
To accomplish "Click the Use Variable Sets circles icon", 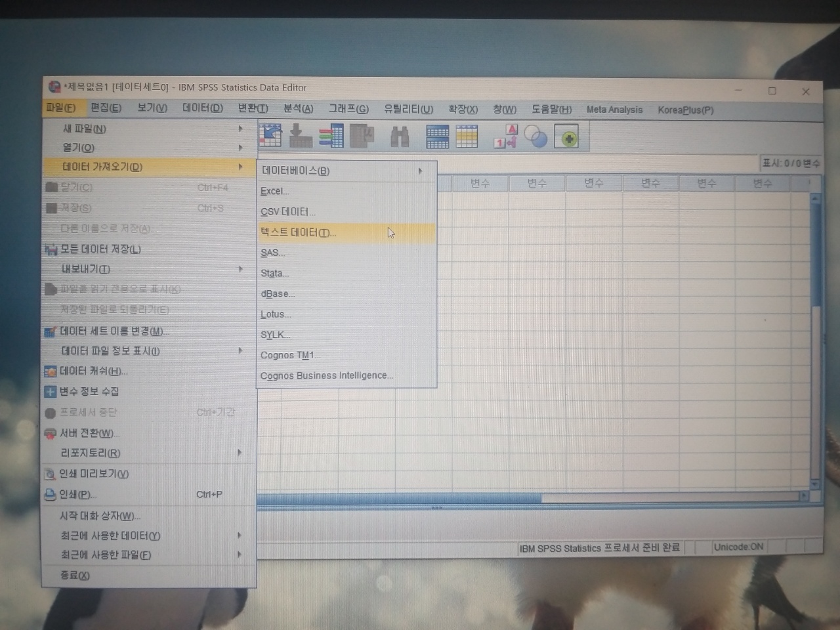I will pyautogui.click(x=535, y=137).
